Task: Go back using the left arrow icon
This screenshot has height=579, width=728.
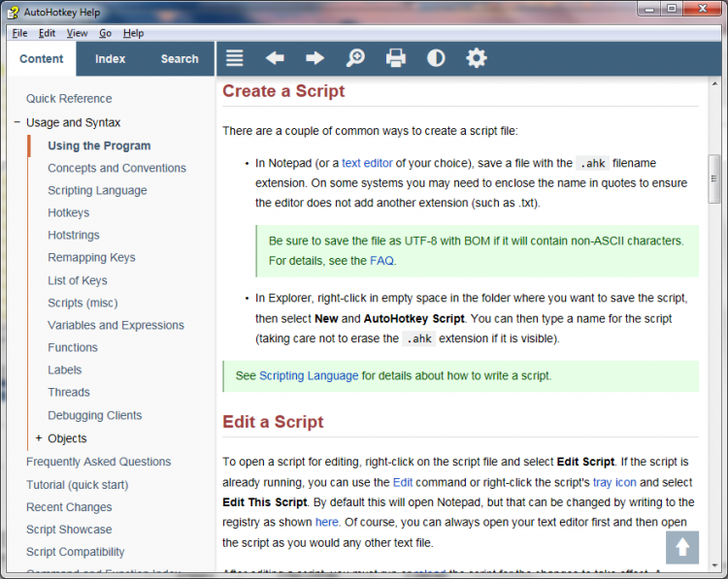Action: tap(275, 58)
